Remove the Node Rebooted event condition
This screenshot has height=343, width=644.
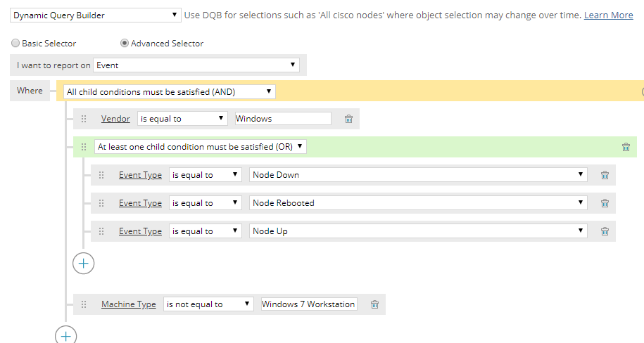click(605, 203)
